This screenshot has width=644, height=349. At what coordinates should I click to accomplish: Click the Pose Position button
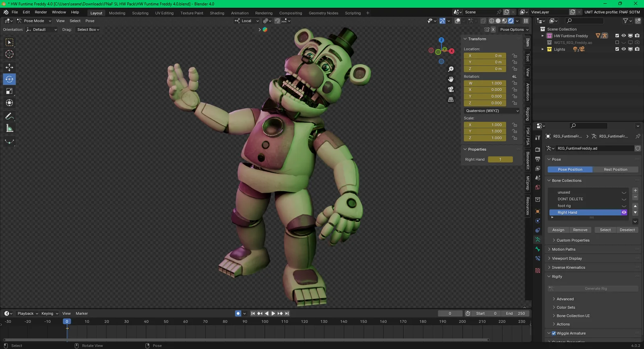tap(570, 170)
